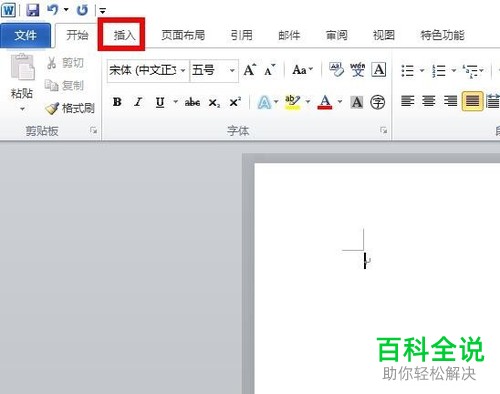Apply distributed alignment icon at edge

click(x=493, y=101)
